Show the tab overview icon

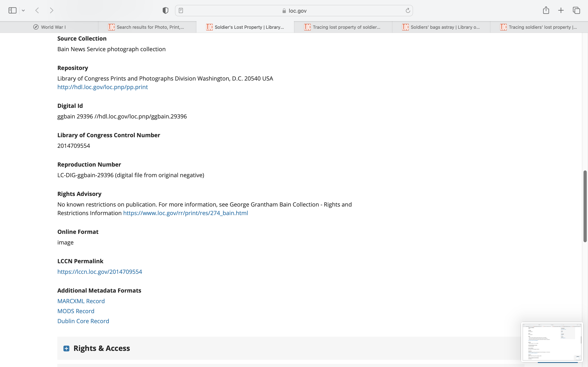pyautogui.click(x=576, y=10)
